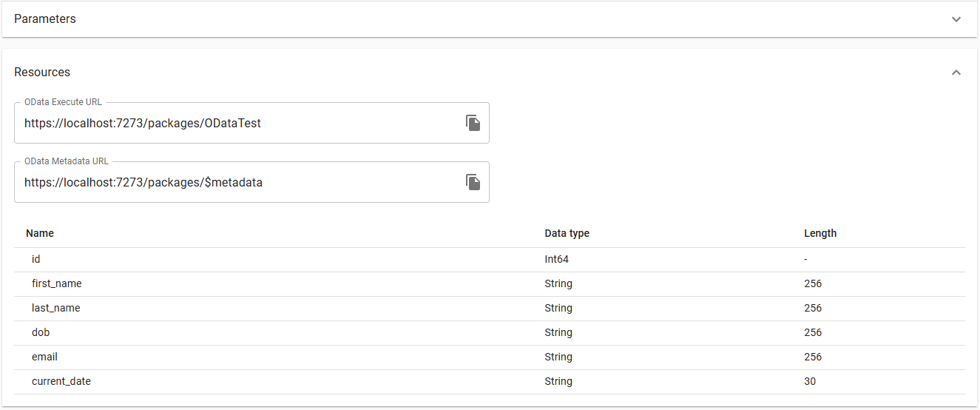Collapse the Resources panel chevron

point(956,73)
